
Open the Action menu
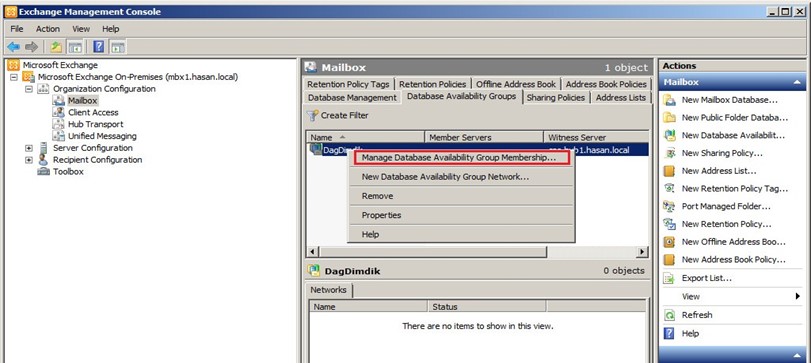click(x=48, y=29)
